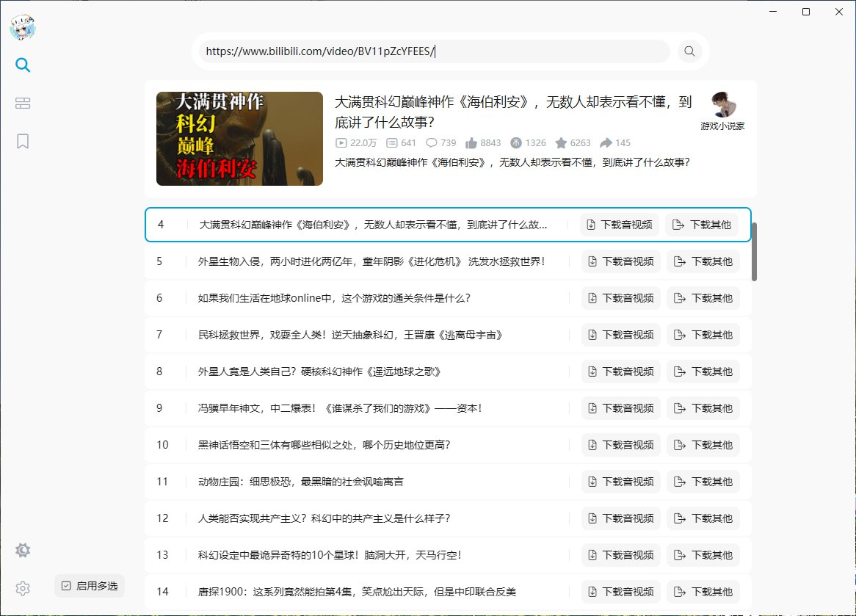Click 下载音视频 for episode 6 地球online
This screenshot has height=616, width=856.
click(x=620, y=297)
